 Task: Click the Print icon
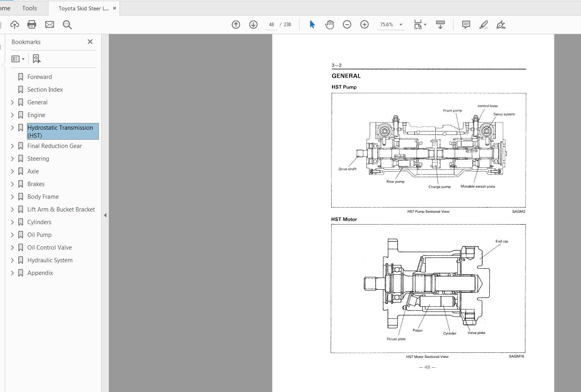(x=32, y=25)
